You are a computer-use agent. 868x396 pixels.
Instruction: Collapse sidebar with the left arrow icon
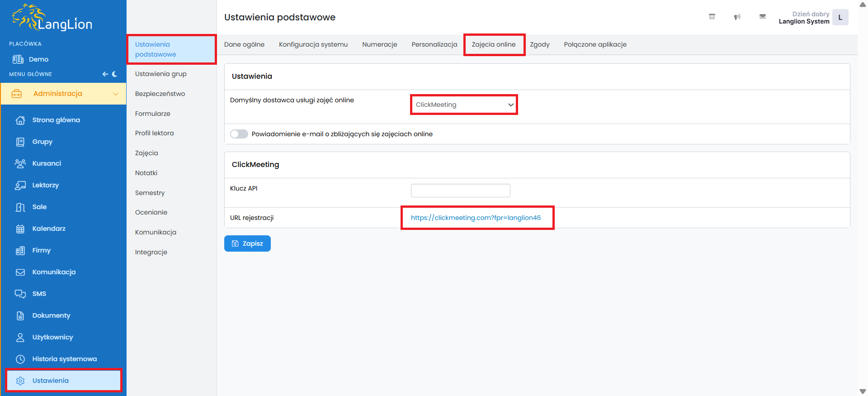pyautogui.click(x=105, y=74)
